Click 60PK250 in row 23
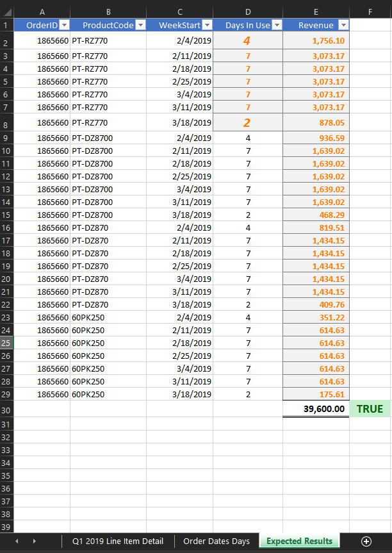 [x=108, y=317]
